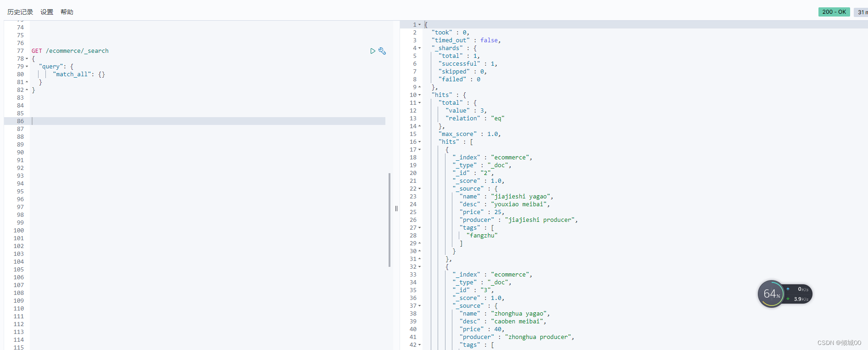This screenshot has height=350, width=868.
Task: Click the "zhonghua producer" line
Action: [517, 337]
